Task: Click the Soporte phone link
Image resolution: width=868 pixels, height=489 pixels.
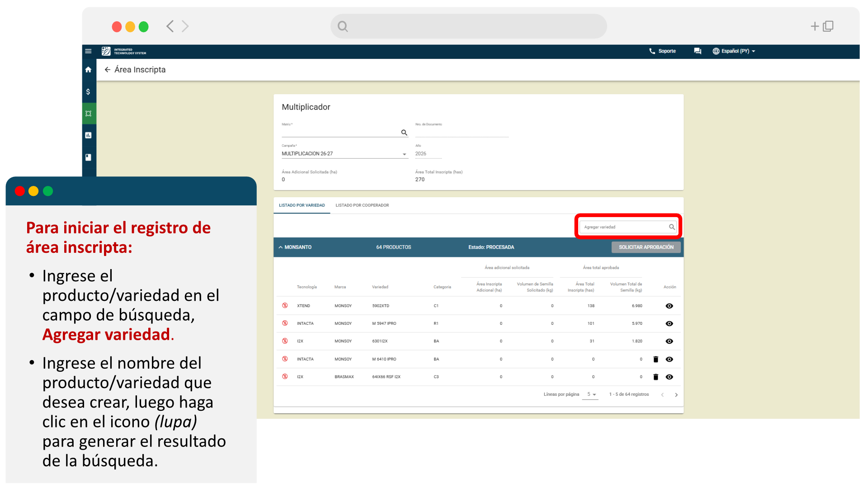Action: [x=662, y=51]
